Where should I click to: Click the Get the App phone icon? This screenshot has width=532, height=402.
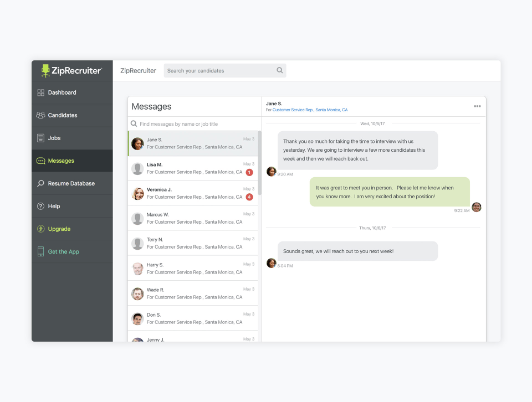(40, 251)
